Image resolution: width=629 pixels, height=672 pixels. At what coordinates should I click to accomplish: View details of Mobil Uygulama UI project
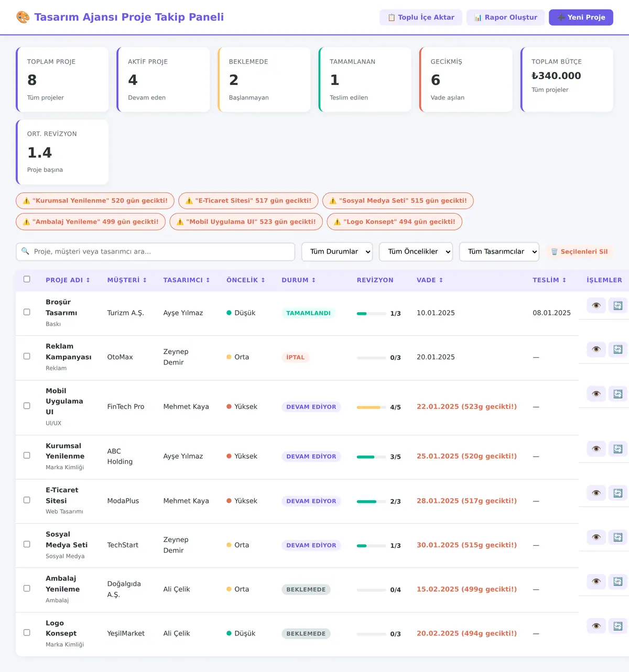click(x=596, y=394)
